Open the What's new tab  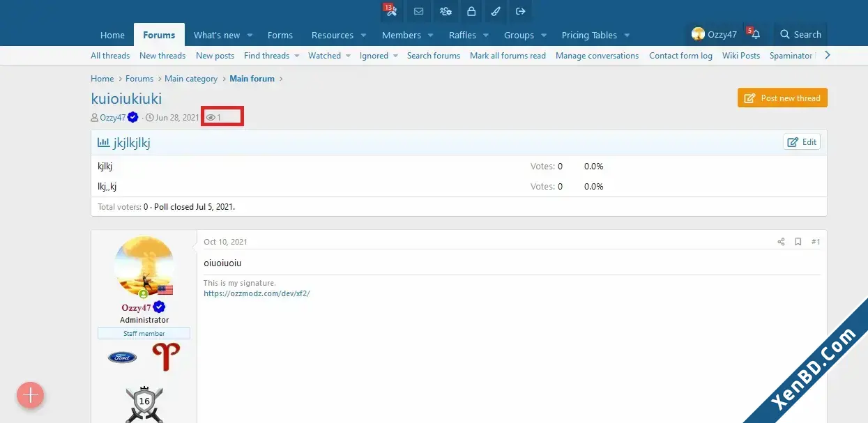tap(217, 35)
